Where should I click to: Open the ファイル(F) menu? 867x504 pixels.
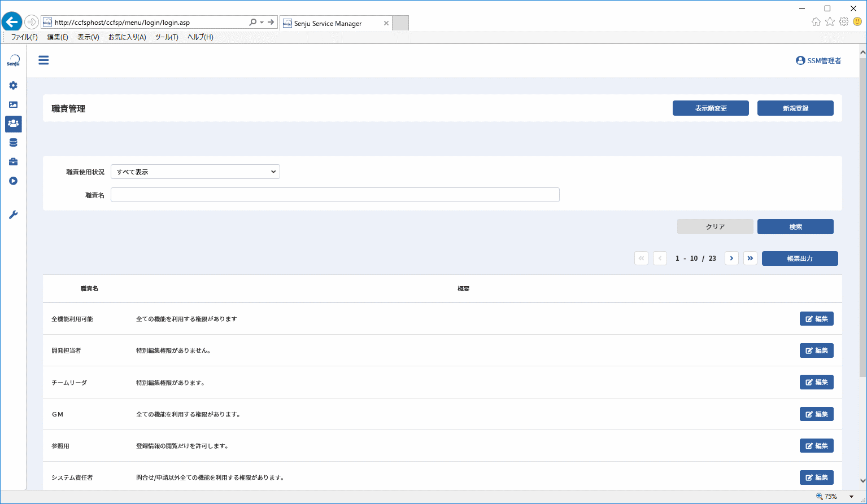click(x=24, y=37)
